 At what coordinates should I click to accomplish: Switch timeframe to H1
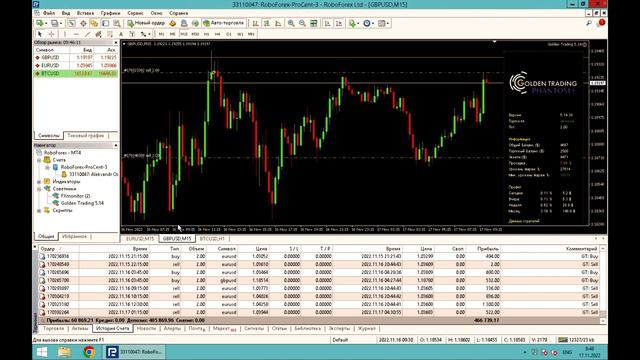206,34
